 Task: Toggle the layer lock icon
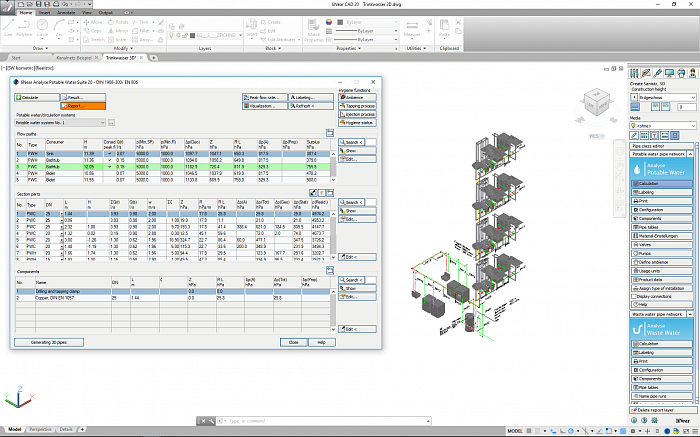(186, 35)
